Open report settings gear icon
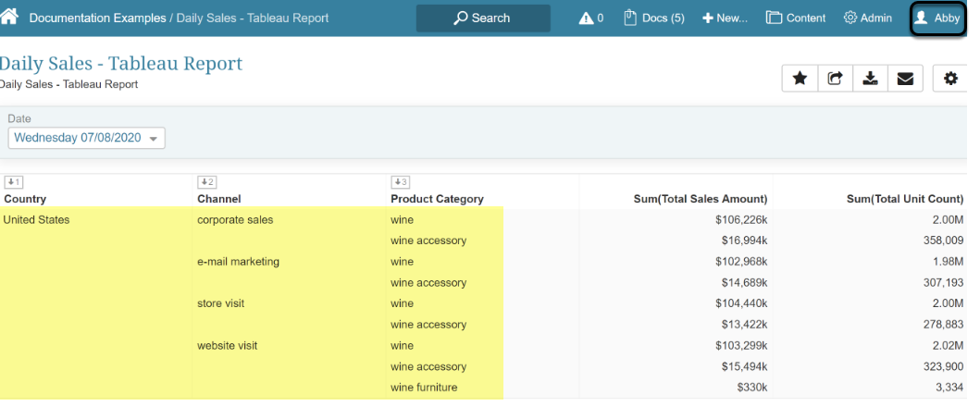980x407 pixels. pos(950,80)
